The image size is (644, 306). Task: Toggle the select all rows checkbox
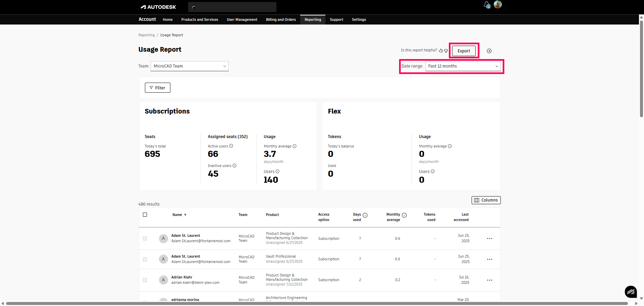point(145,215)
